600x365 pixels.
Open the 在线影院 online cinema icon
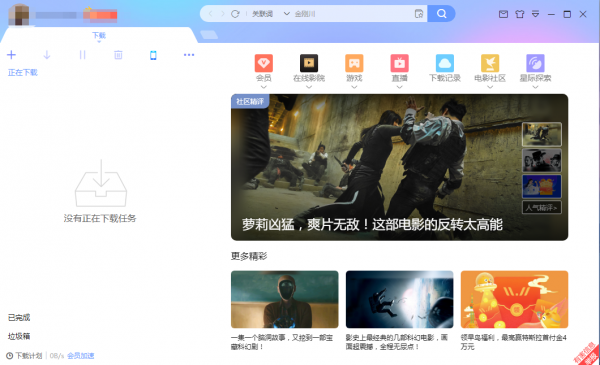coord(309,63)
